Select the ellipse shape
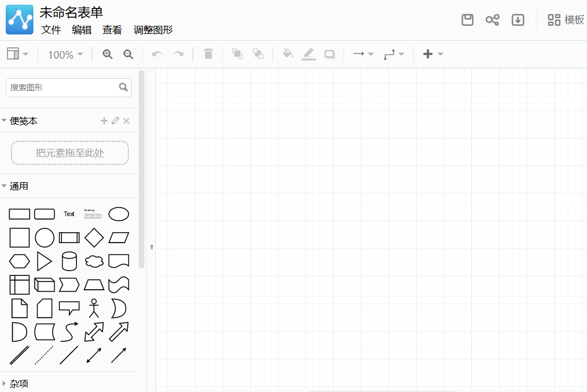 (119, 214)
